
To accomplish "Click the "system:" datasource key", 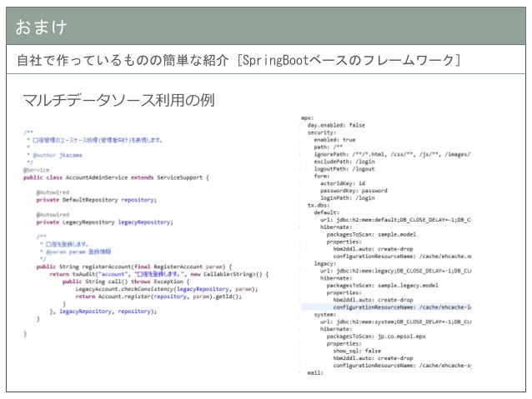I will pyautogui.click(x=325, y=315).
